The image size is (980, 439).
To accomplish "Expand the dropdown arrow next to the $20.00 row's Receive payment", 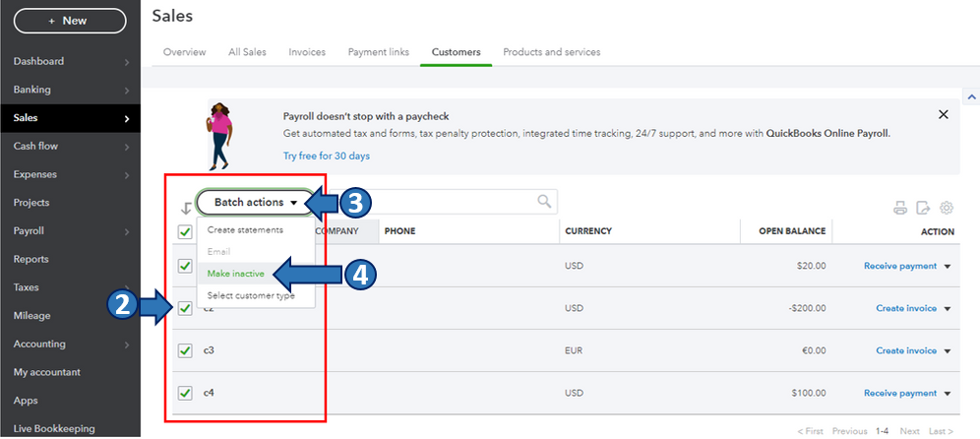I will tap(948, 266).
